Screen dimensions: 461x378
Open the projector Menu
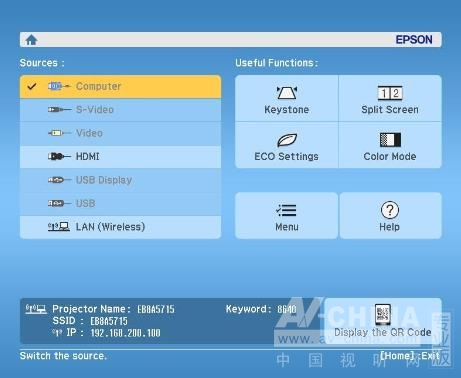point(287,216)
